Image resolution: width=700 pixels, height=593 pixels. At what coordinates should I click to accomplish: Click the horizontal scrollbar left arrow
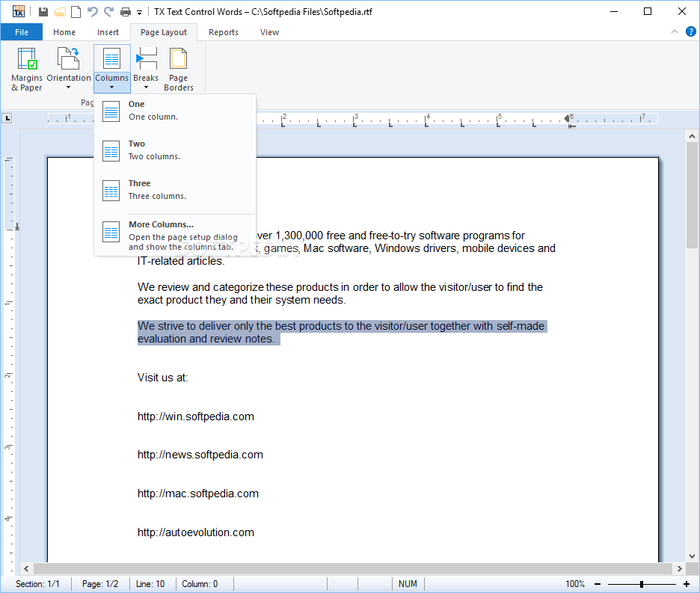[x=26, y=568]
